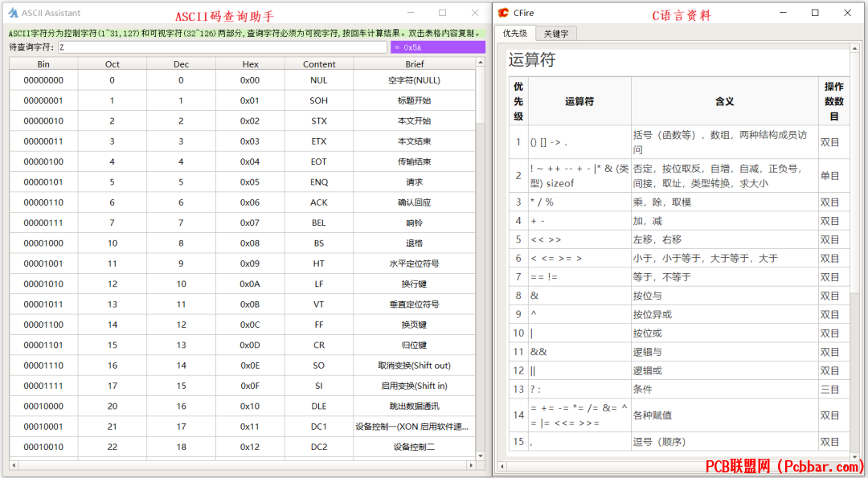
Task: Select the BS content cell
Action: click(319, 243)
